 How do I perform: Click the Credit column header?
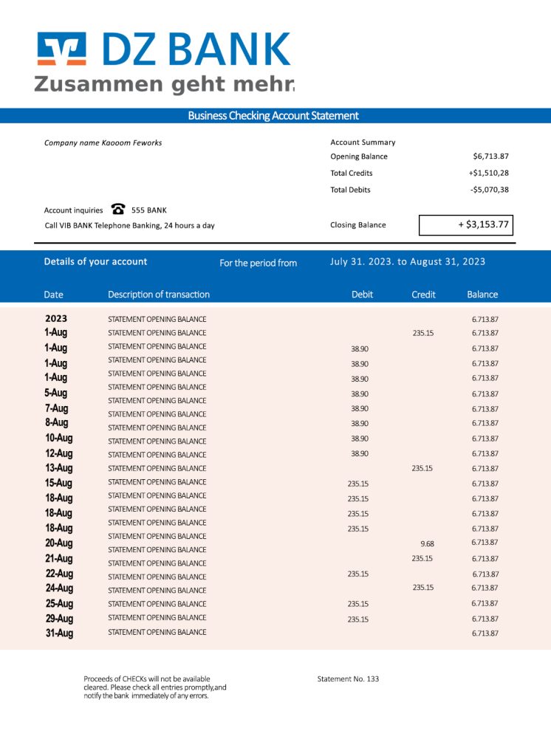click(x=423, y=295)
